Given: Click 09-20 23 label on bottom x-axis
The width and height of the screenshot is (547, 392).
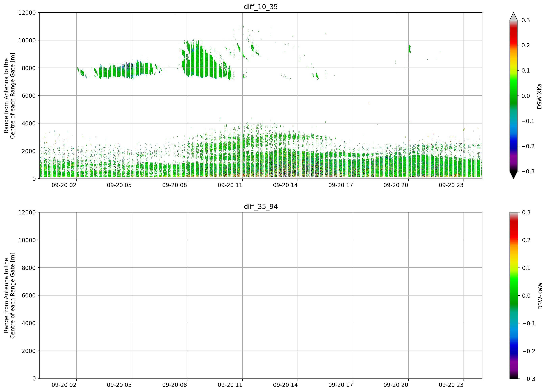Looking at the screenshot, I should pyautogui.click(x=451, y=385).
